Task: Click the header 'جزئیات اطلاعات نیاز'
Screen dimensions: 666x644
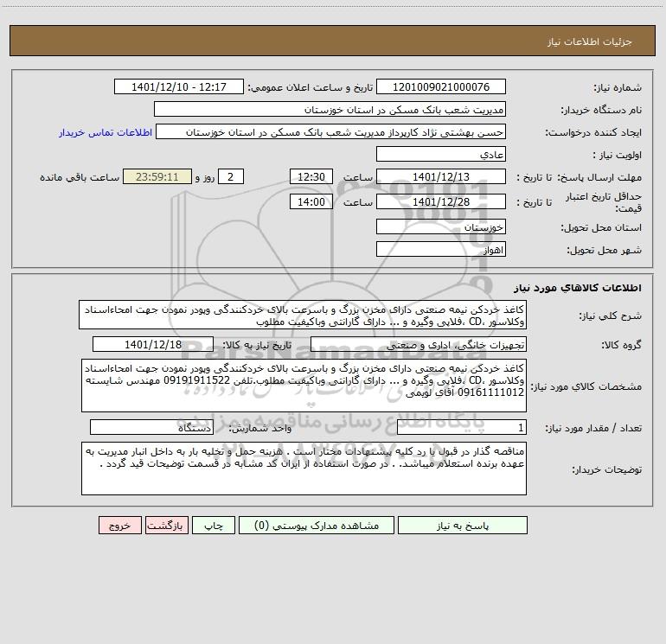Action: pos(590,41)
